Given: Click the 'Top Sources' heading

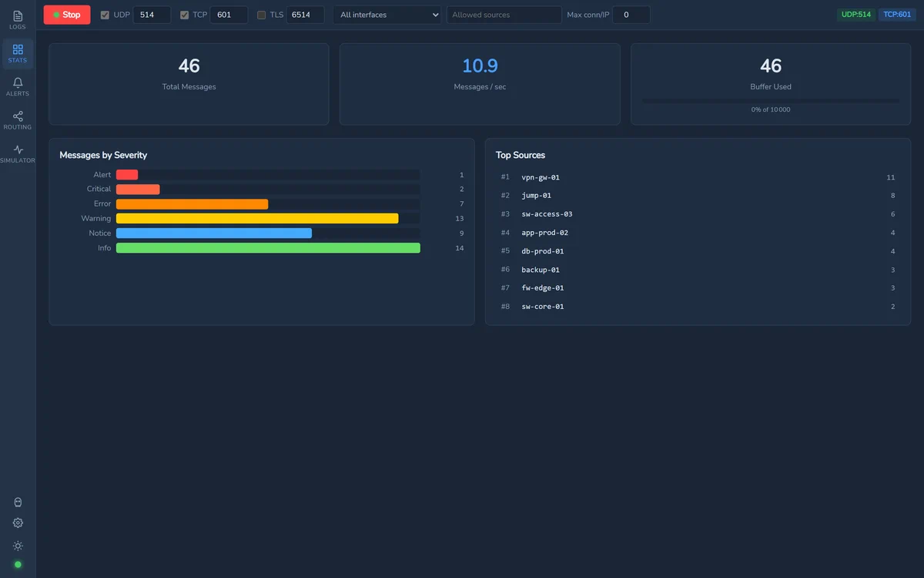Looking at the screenshot, I should click(x=521, y=155).
